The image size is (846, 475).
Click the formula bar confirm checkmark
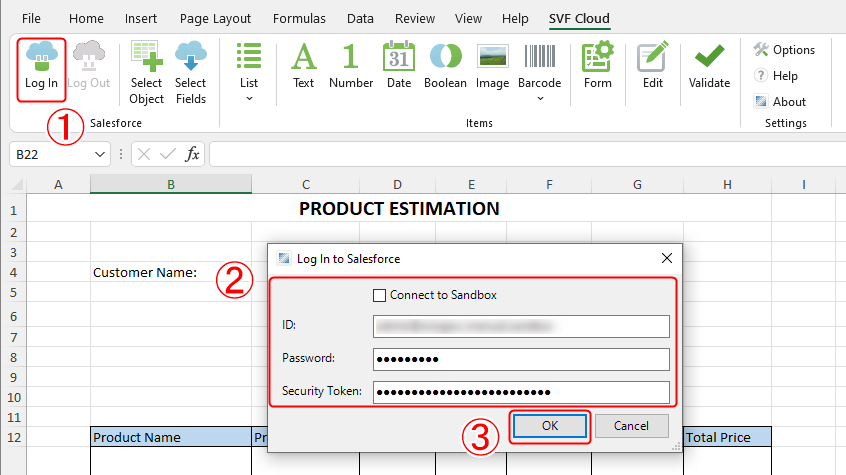[168, 154]
